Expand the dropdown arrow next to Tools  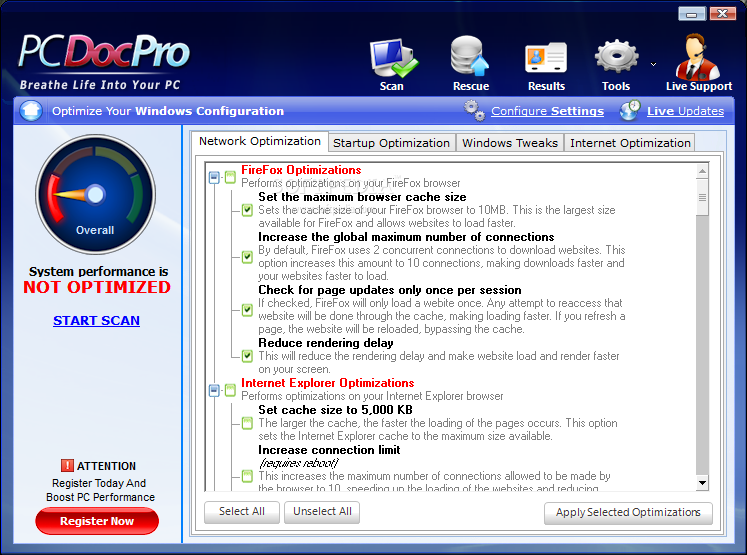[x=654, y=64]
